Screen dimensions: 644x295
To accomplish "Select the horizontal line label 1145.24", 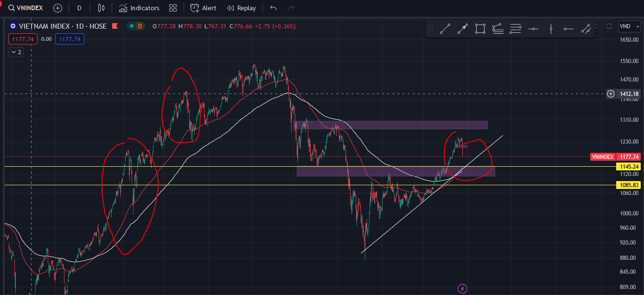I will click(628, 167).
